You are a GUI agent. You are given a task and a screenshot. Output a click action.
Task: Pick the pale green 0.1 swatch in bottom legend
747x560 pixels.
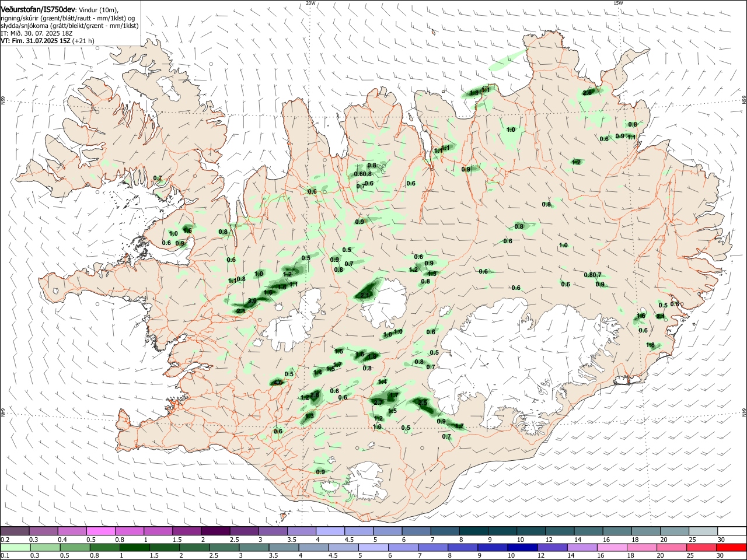15,547
